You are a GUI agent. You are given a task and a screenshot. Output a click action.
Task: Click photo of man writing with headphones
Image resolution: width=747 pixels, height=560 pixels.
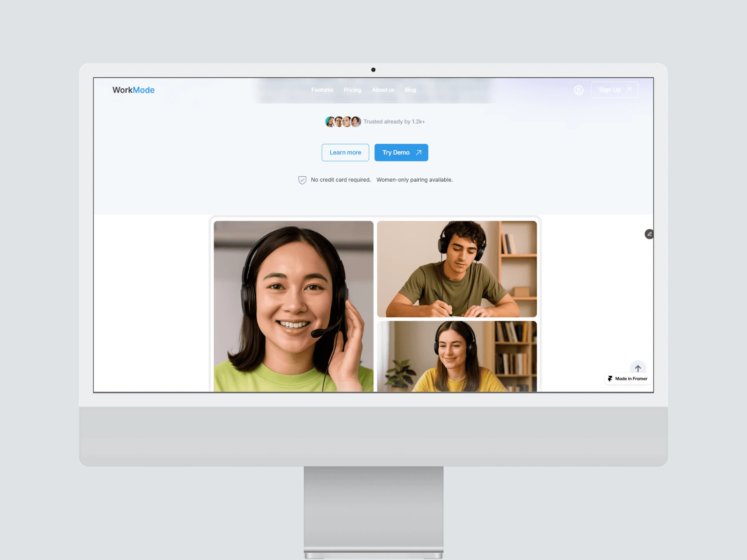tap(457, 269)
